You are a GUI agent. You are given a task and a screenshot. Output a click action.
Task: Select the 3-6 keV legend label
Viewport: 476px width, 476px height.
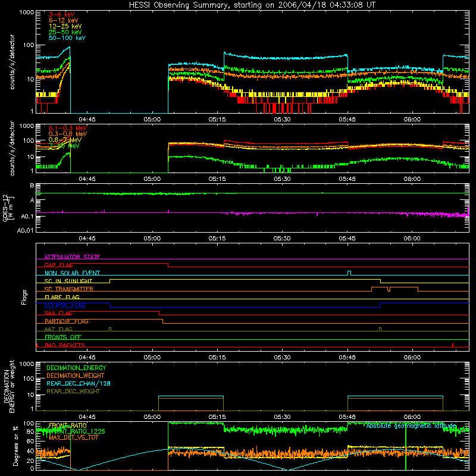point(62,14)
